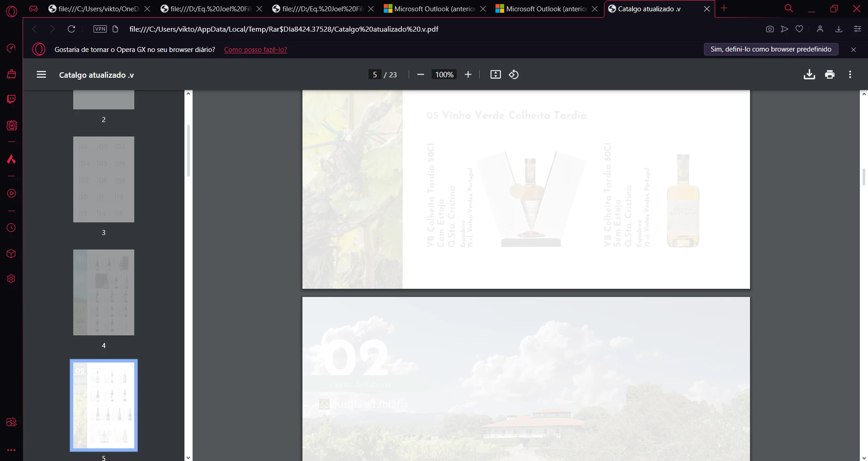Click the document vertical scrollbar thumb

pos(863,177)
